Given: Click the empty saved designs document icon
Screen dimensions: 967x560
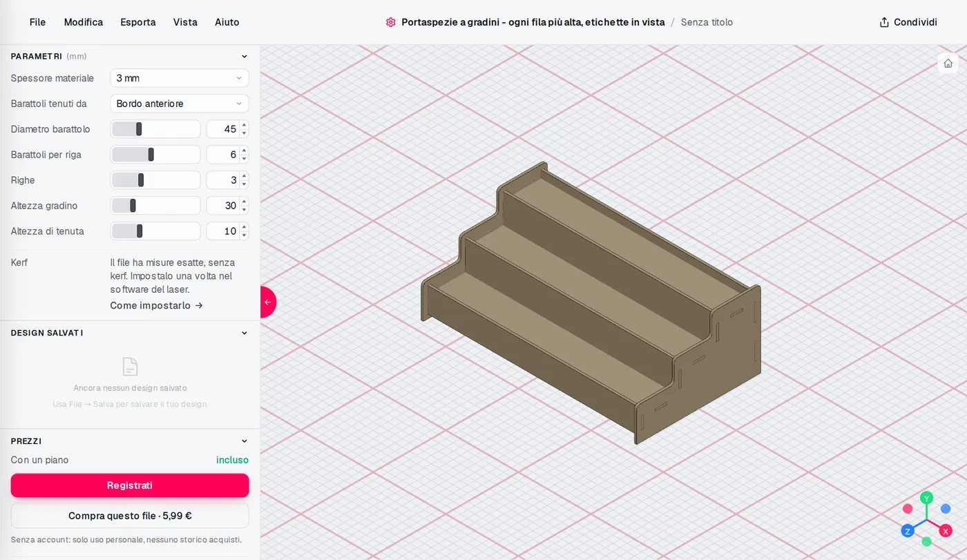Looking at the screenshot, I should click(x=130, y=367).
